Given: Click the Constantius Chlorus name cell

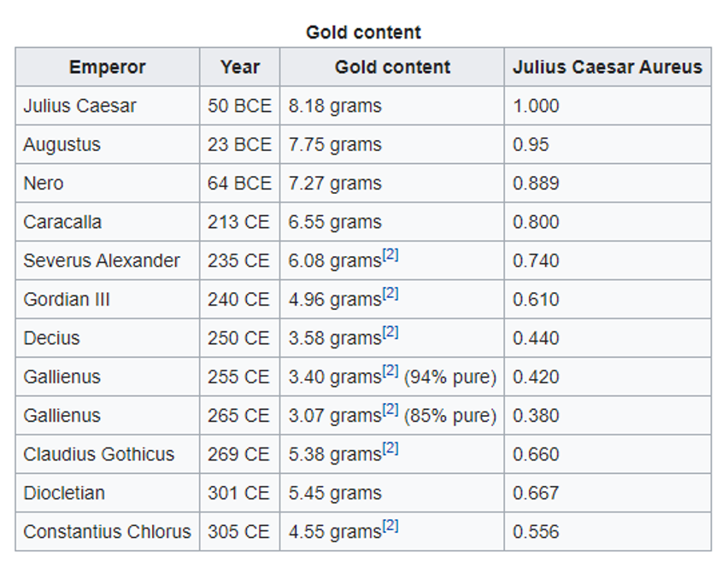Looking at the screenshot, I should 107,531.
